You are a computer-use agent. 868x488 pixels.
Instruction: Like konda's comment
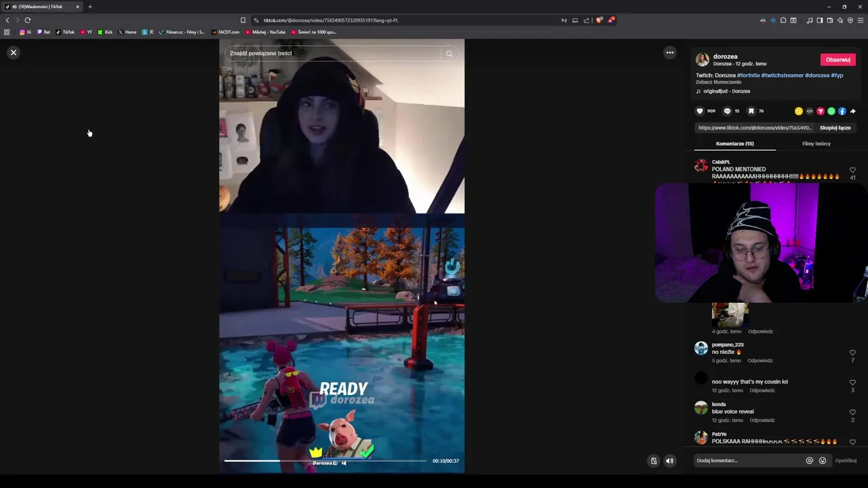(852, 412)
